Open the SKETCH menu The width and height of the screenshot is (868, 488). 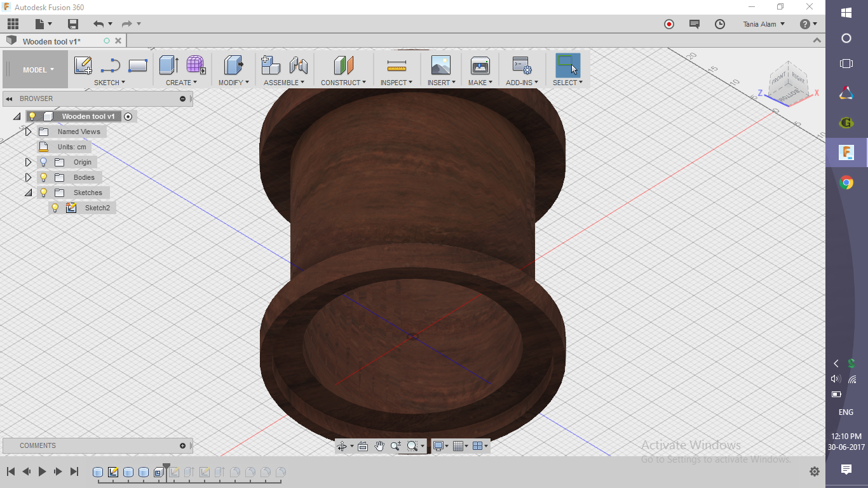(x=109, y=83)
